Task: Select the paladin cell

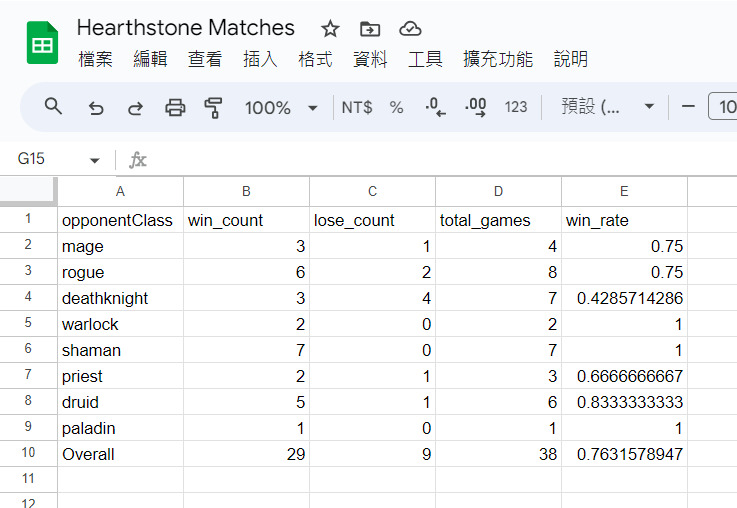Action: (x=120, y=428)
